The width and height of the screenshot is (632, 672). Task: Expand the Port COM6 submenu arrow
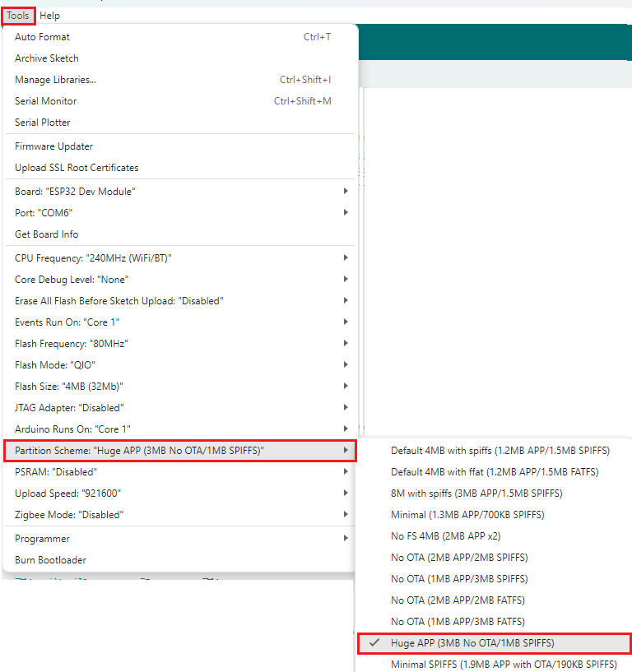pyautogui.click(x=346, y=212)
